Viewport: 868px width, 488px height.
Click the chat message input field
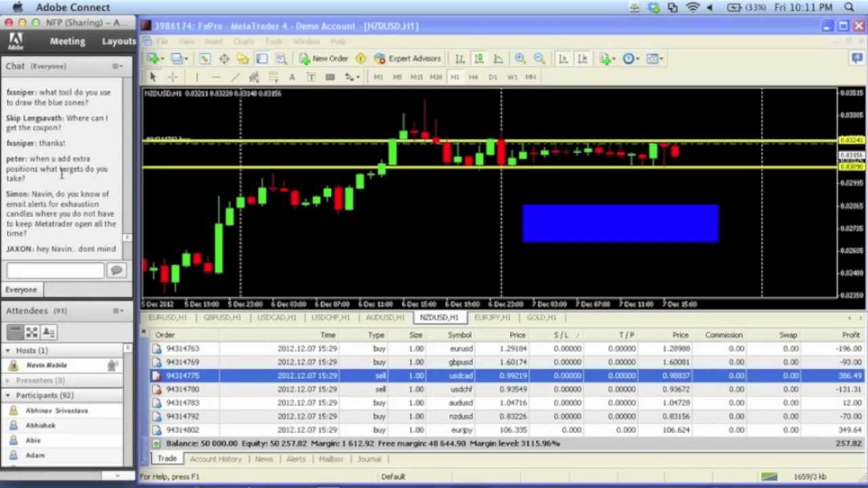coord(56,270)
